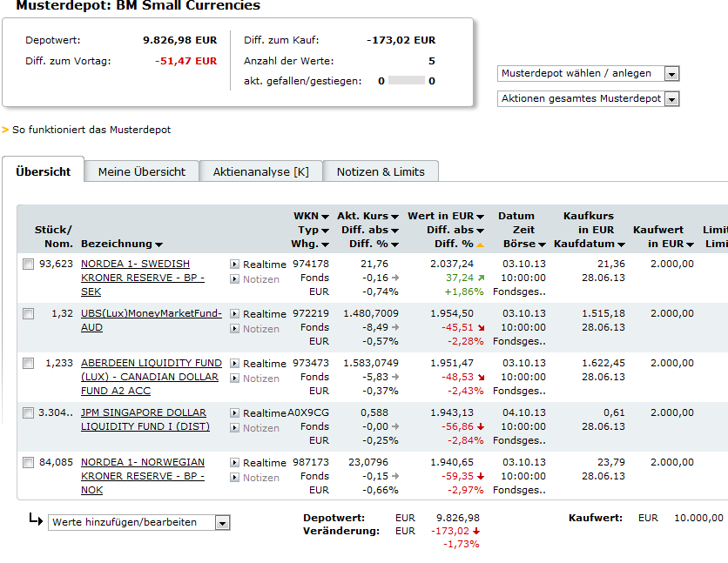
Task: Switch to Meine Übersicht tab
Action: [142, 171]
